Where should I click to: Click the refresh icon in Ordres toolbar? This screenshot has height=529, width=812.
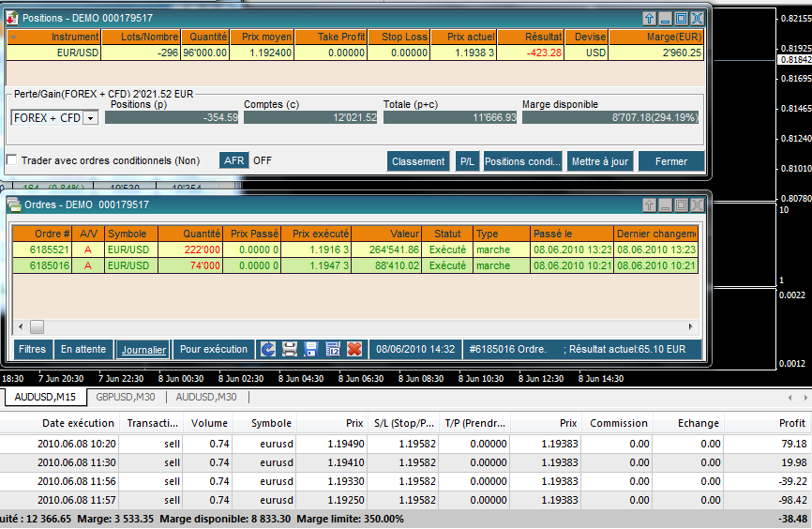(268, 349)
